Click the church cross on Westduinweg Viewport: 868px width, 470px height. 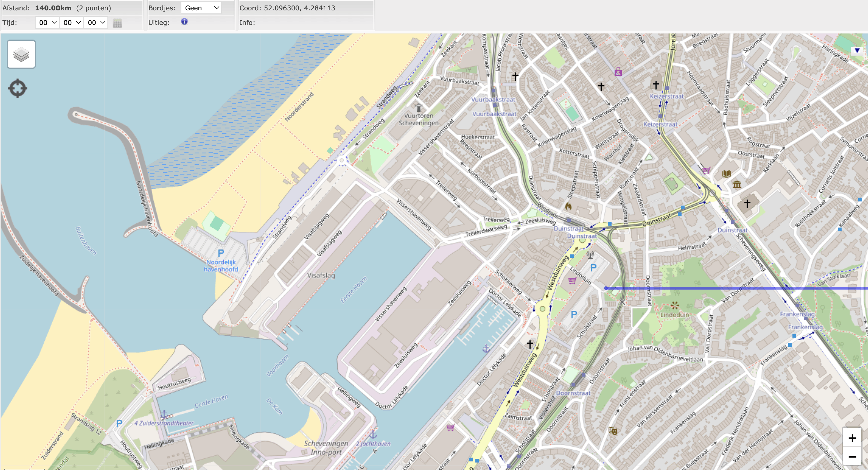(530, 344)
